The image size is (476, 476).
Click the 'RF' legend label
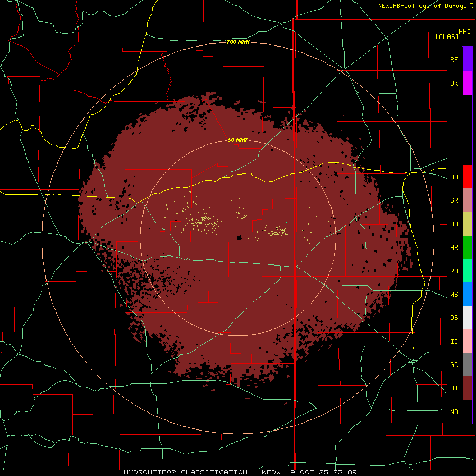[454, 59]
